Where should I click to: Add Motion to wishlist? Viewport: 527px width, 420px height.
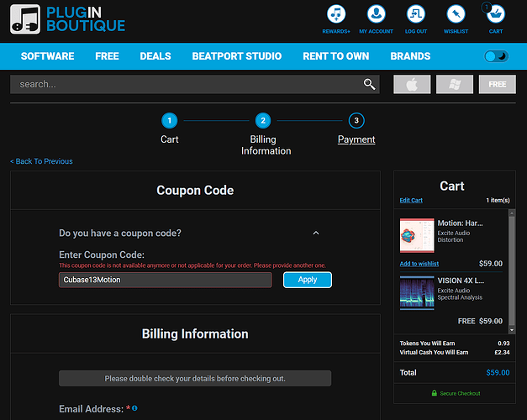419,264
